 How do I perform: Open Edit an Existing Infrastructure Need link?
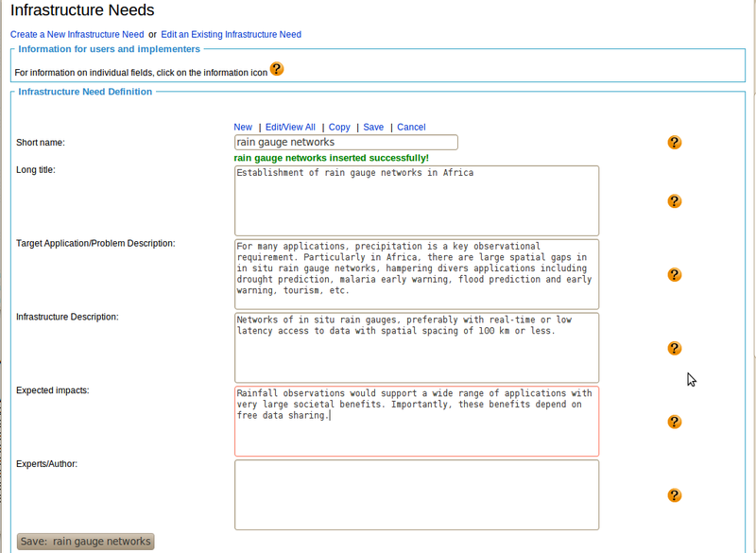point(231,35)
